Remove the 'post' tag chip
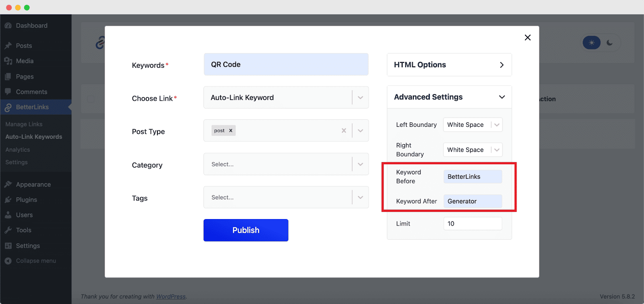This screenshot has height=304, width=644. 231,130
